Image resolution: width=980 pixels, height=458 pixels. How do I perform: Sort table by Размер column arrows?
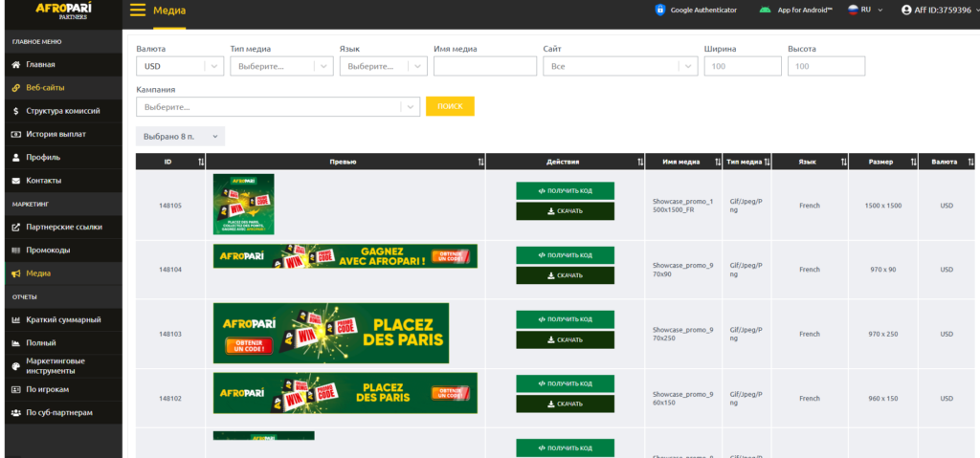pos(914,162)
